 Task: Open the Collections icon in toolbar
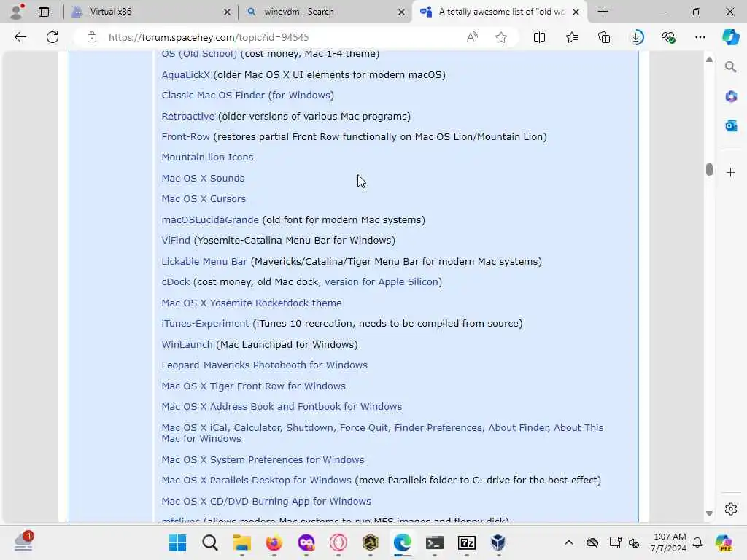tap(604, 37)
